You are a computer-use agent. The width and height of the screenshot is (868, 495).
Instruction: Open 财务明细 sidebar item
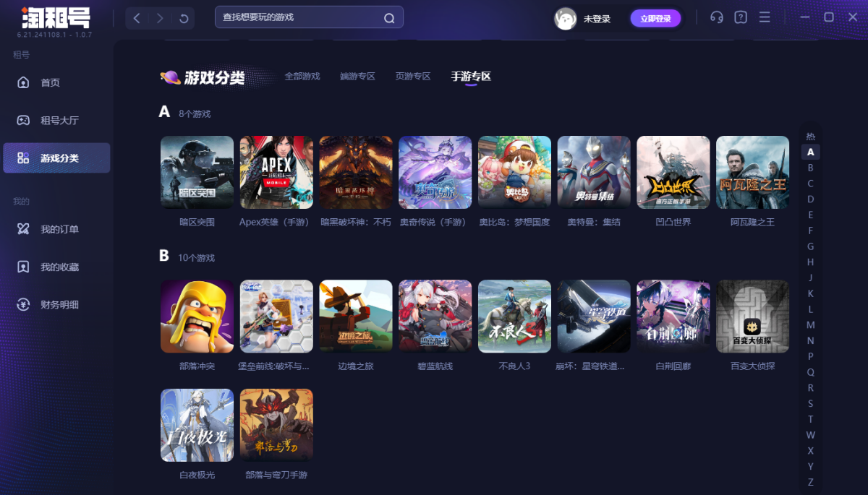pos(59,304)
